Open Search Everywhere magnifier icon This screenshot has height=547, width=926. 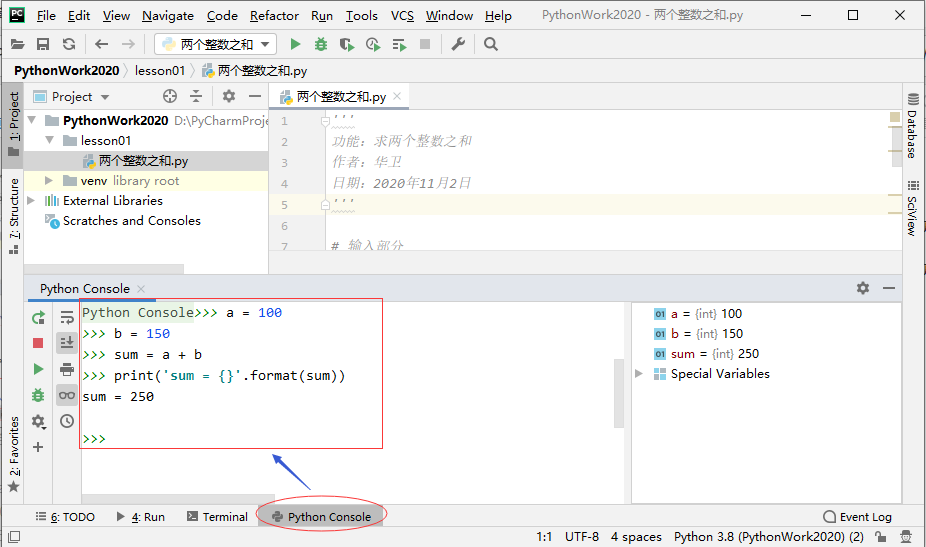[491, 44]
